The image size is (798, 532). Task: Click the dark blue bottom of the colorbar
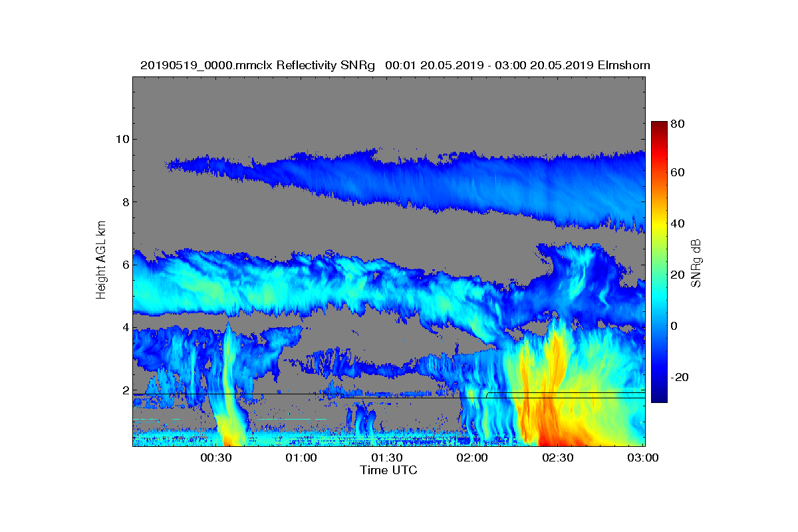click(x=658, y=397)
